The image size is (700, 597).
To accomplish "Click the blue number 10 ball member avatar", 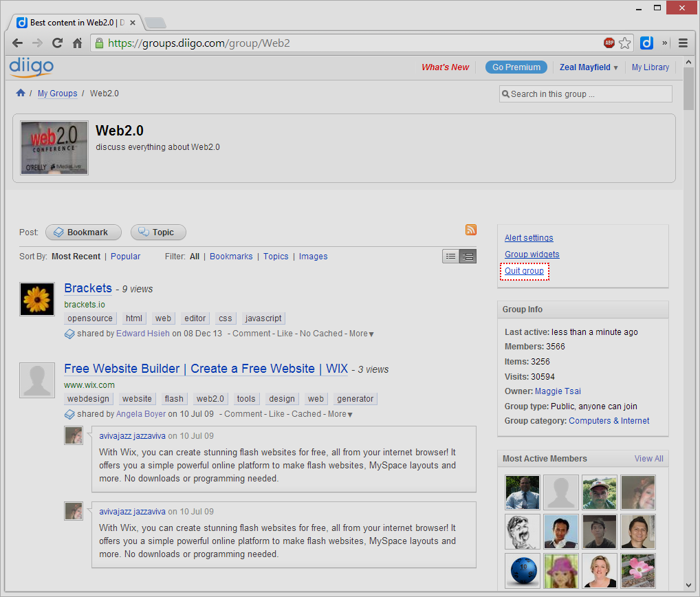I will pos(523,571).
